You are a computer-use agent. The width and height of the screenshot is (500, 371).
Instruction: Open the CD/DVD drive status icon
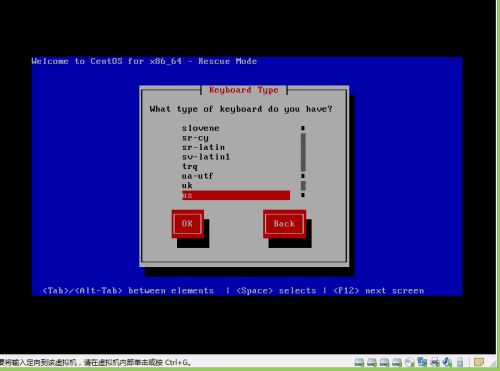[410, 362]
